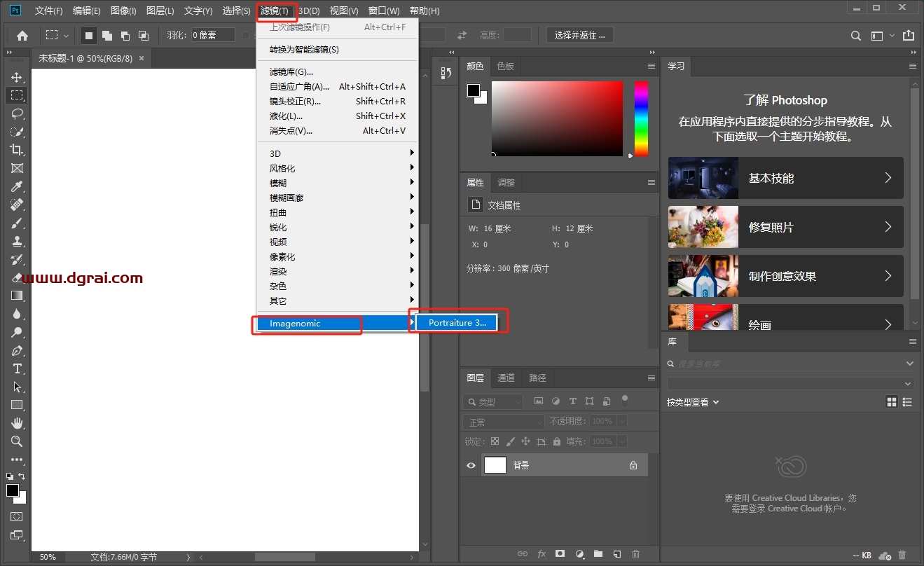This screenshot has height=566, width=924.
Task: Click the 选择并遮住 button
Action: (579, 35)
